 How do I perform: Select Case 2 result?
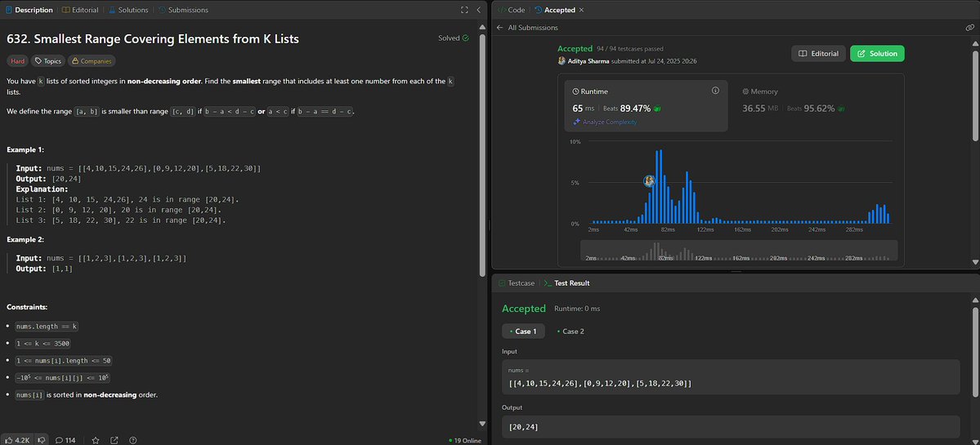[570, 332]
